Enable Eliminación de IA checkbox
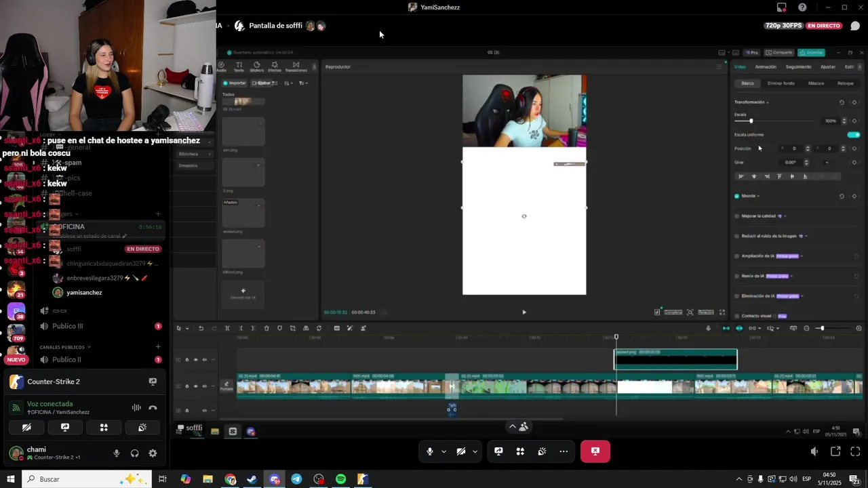 coord(737,296)
